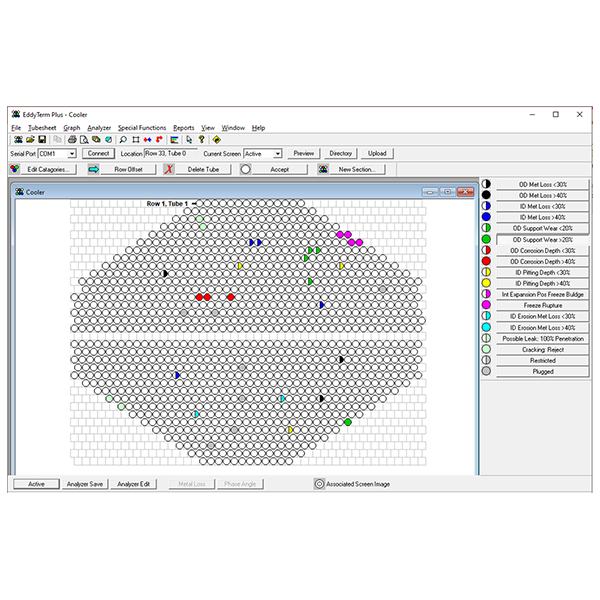Save with the floppy disk icon
The width and height of the screenshot is (600, 600).
click(x=42, y=140)
